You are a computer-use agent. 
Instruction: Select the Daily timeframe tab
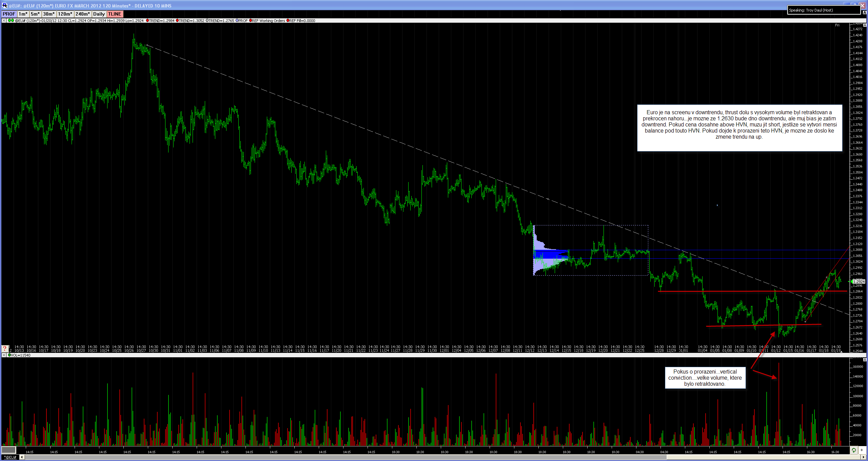pyautogui.click(x=99, y=14)
